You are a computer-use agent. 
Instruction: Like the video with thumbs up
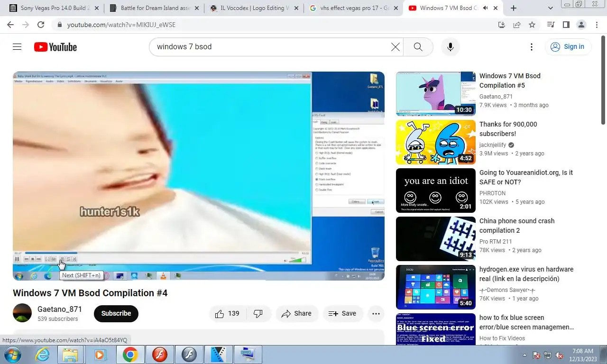[x=227, y=313]
